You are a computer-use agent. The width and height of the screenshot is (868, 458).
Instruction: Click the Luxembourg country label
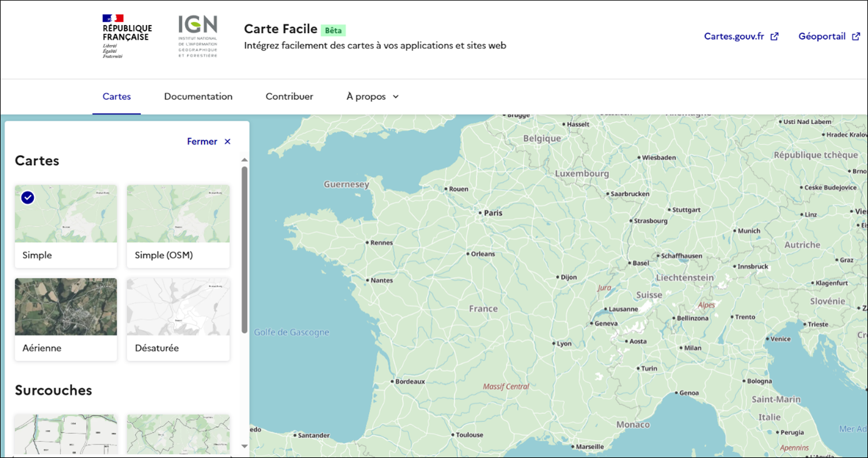(x=582, y=173)
